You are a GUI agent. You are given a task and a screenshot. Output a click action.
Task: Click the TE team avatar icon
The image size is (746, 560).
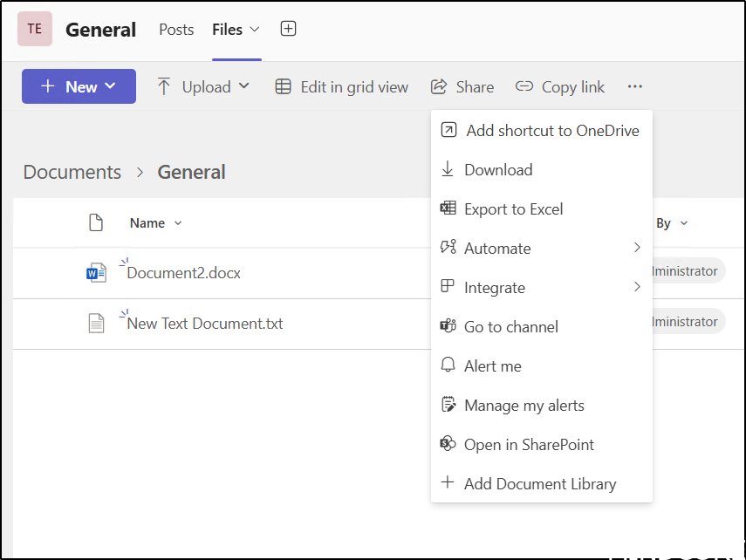tap(35, 29)
